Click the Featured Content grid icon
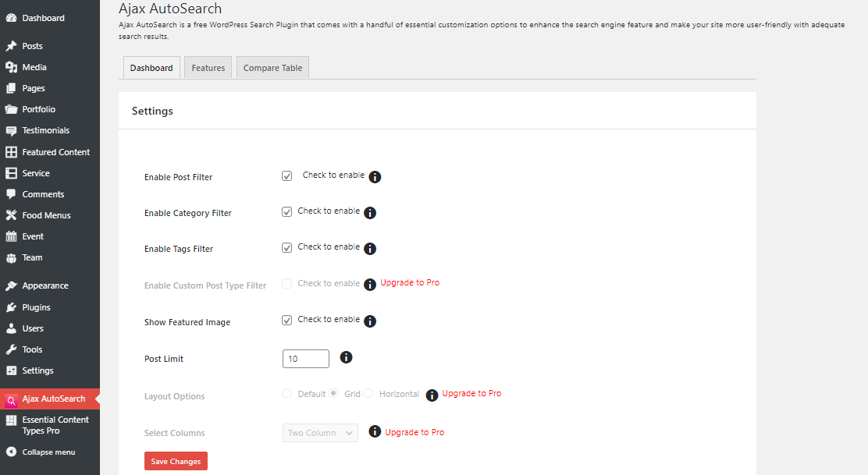This screenshot has width=868, height=475. point(11,151)
